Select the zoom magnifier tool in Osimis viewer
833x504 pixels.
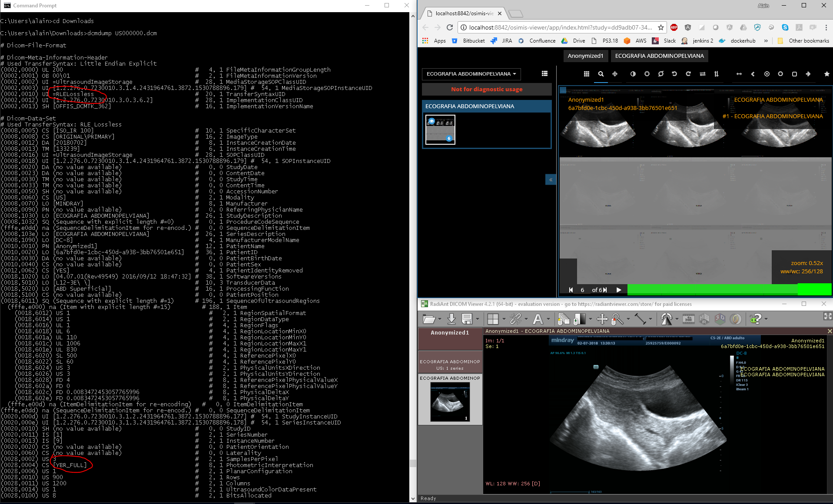click(x=601, y=74)
